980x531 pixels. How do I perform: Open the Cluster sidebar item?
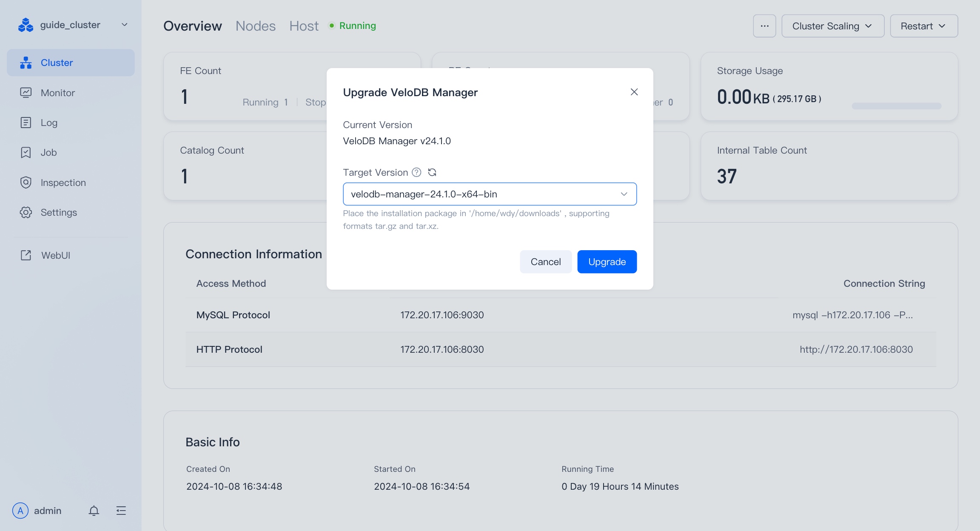click(71, 63)
